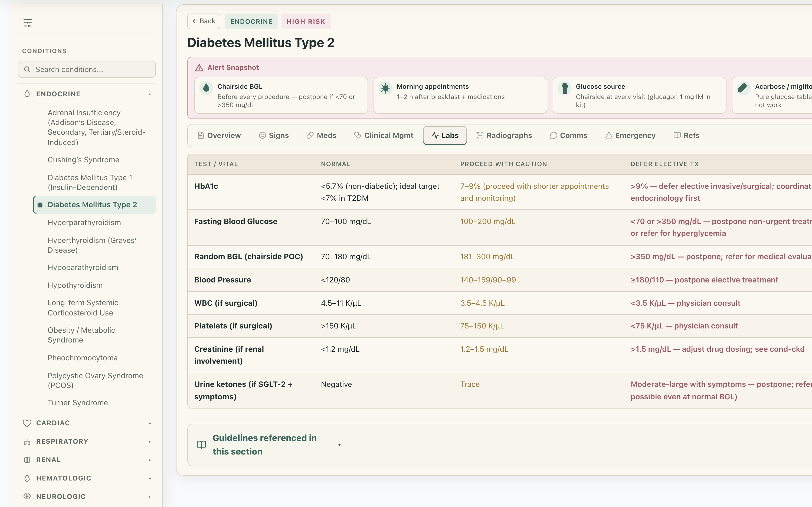View the Emergency tab

click(630, 136)
